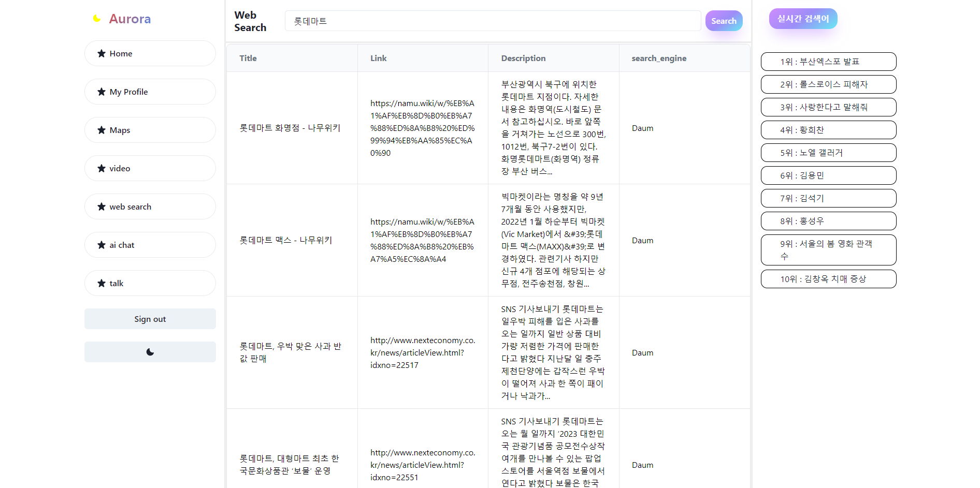
Task: Select trending keyword 8위 홍성우
Action: [x=828, y=221]
